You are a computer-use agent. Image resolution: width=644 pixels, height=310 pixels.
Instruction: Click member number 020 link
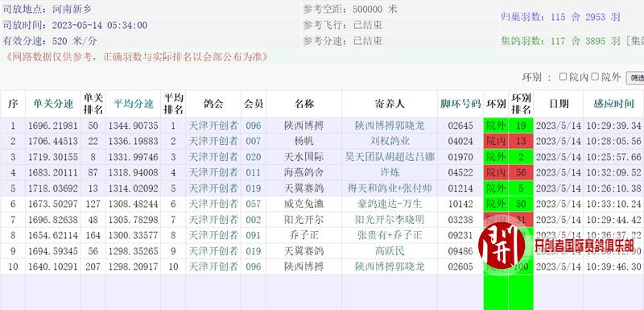coord(254,157)
